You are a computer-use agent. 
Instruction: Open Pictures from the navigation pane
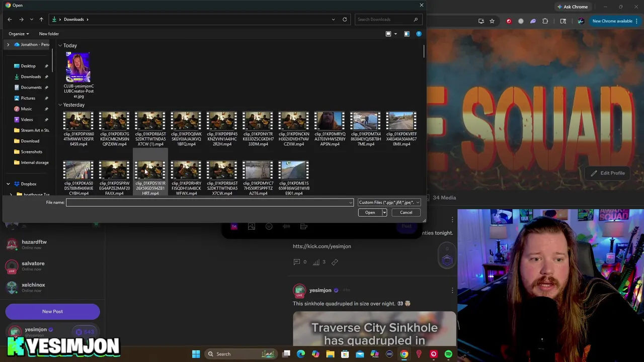click(28, 98)
